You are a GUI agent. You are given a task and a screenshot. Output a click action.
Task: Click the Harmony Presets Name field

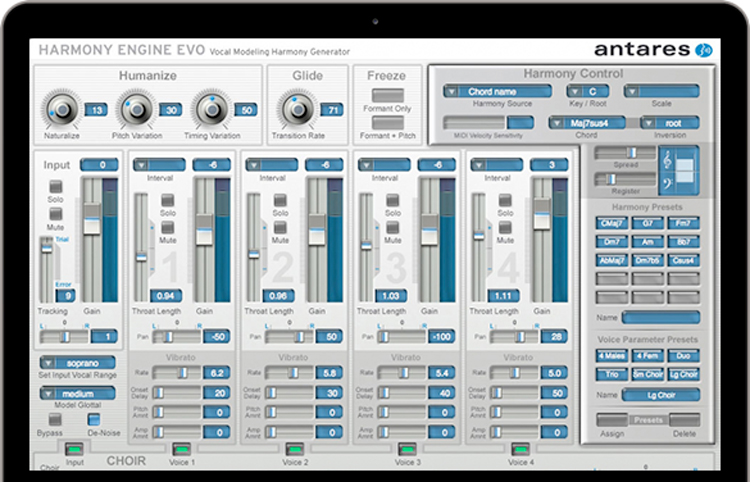pos(660,317)
